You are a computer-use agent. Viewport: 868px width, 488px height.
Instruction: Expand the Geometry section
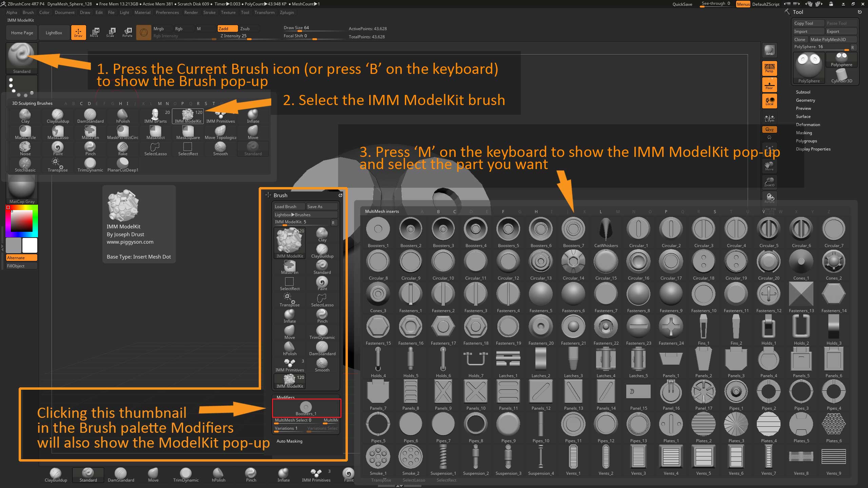tap(805, 100)
